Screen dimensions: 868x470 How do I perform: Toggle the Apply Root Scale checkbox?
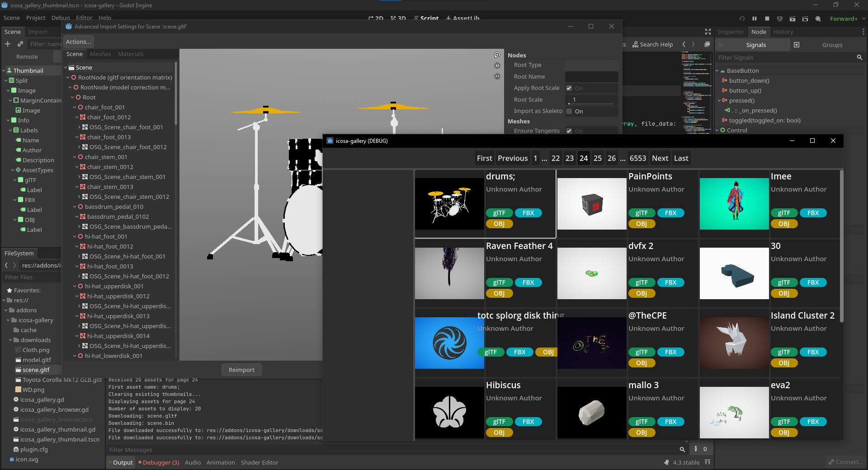pos(569,88)
